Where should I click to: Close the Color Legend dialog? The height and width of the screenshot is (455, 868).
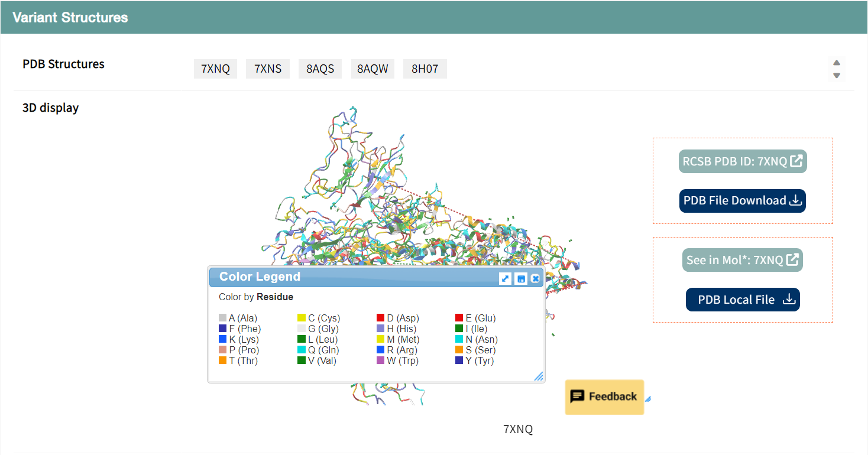pos(535,278)
